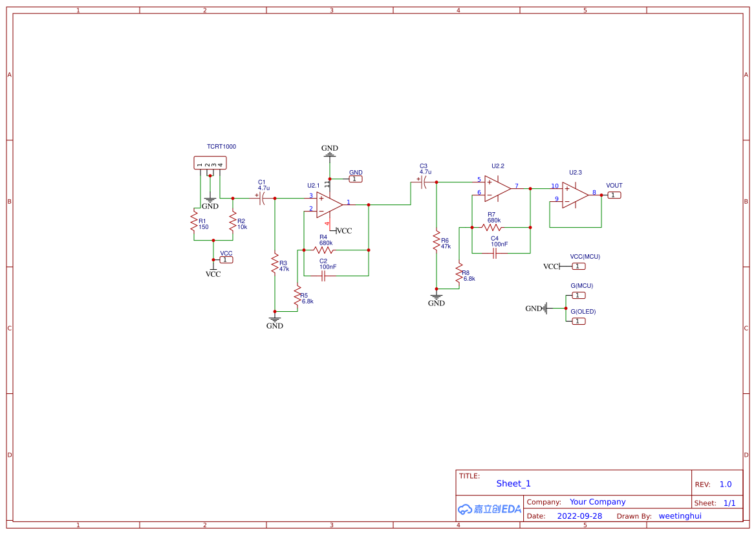The width and height of the screenshot is (756, 535).
Task: Select capacitor C3 (4.7u)
Action: click(x=424, y=183)
